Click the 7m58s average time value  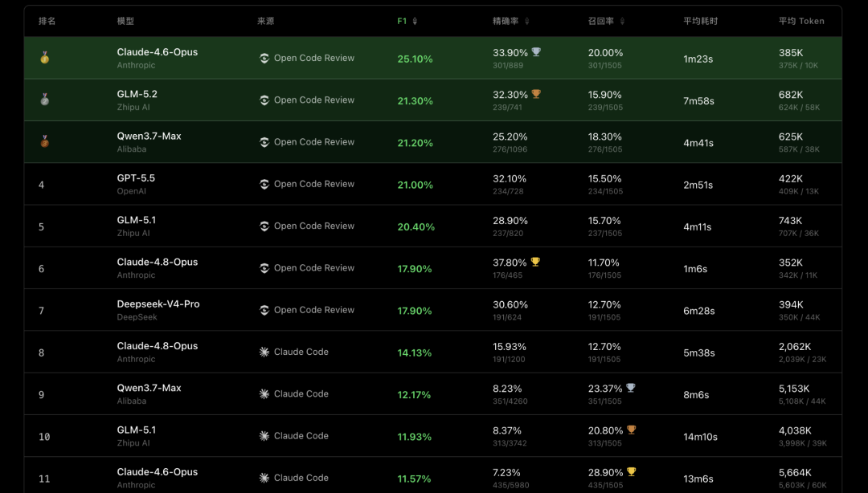click(x=698, y=101)
